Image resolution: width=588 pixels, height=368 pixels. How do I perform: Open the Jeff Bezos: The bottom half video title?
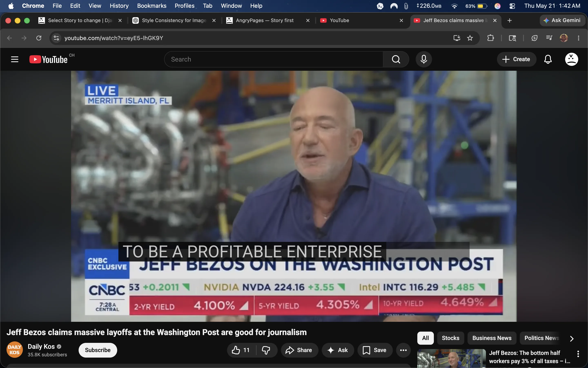[529, 357]
